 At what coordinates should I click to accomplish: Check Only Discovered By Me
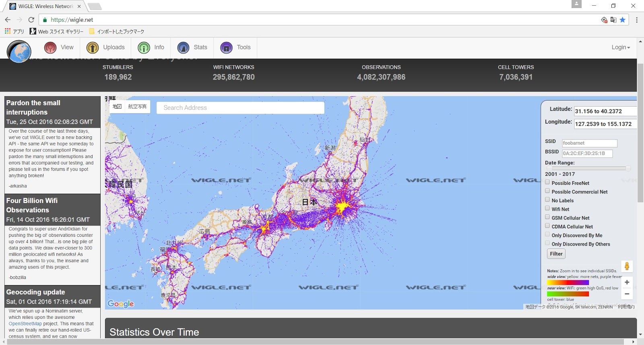coord(547,234)
